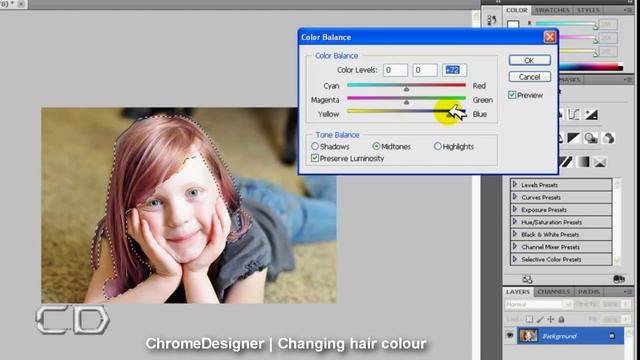
Task: Select the Channel Mixer adjustment icon
Action: (608, 138)
